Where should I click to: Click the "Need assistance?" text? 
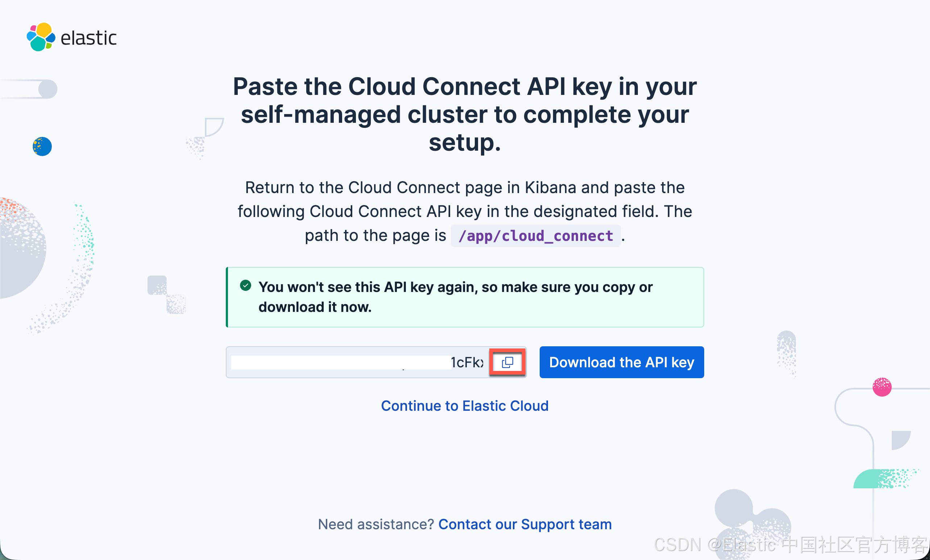376,524
